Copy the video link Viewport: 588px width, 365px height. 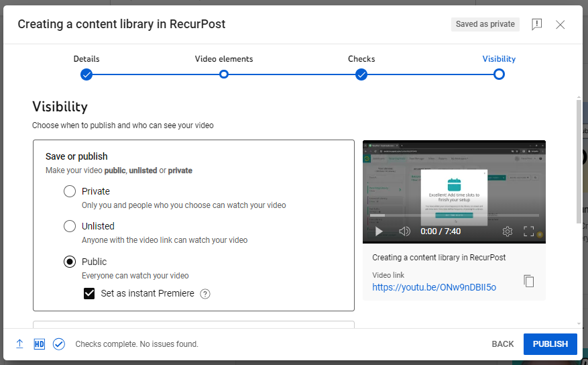[529, 281]
